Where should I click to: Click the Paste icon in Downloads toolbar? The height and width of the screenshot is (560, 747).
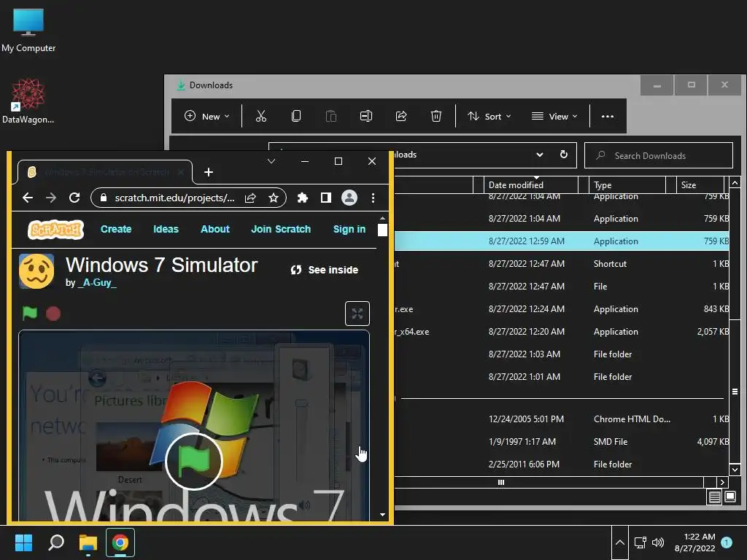click(x=331, y=116)
